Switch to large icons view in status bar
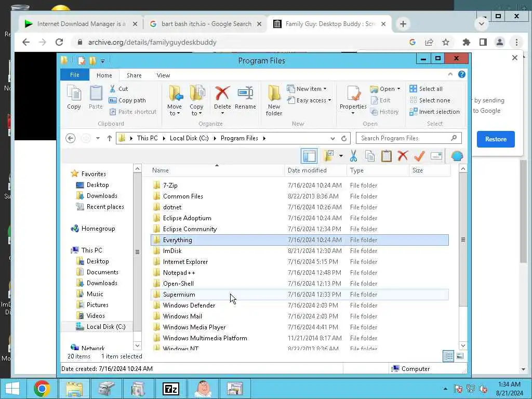This screenshot has width=532, height=399. click(460, 356)
